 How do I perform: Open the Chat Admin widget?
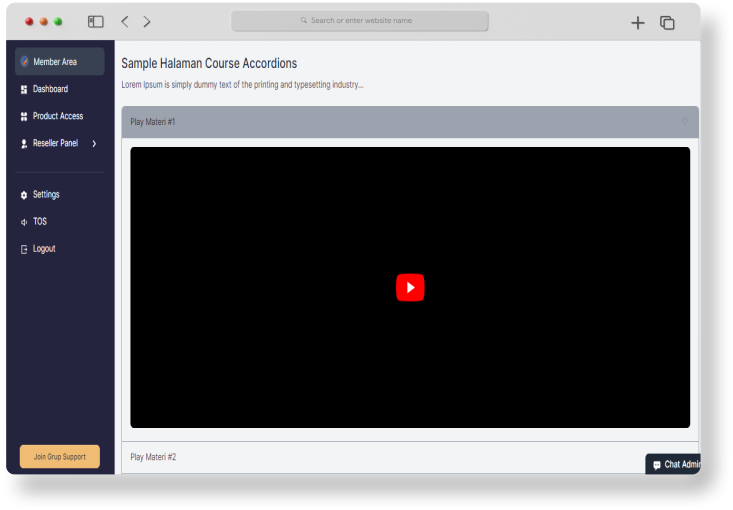[677, 465]
